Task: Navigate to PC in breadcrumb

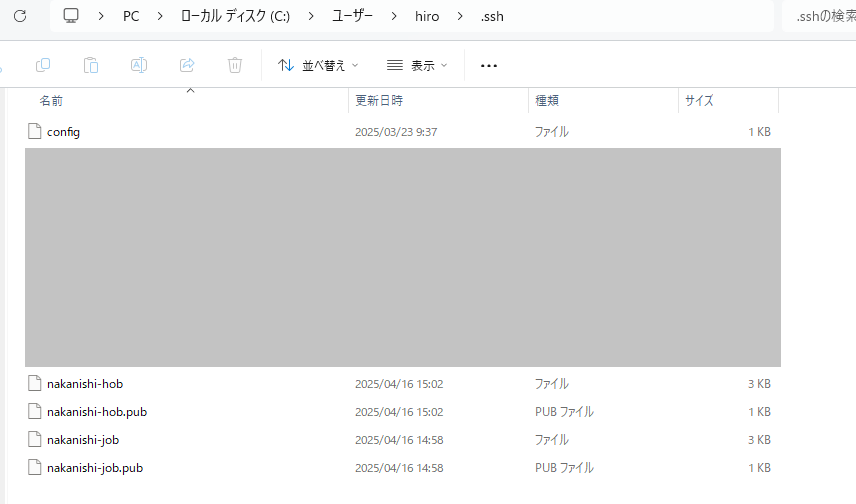Action: pyautogui.click(x=131, y=16)
